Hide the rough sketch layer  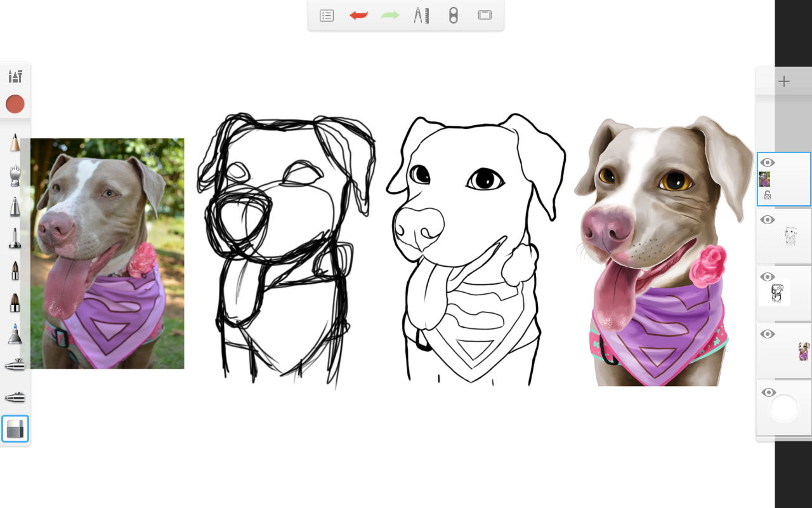[x=768, y=277]
